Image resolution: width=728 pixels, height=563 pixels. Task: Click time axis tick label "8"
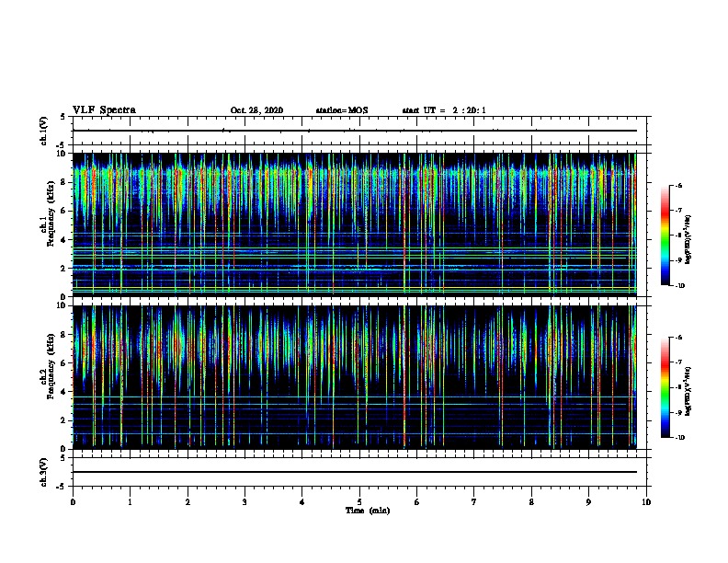531,502
